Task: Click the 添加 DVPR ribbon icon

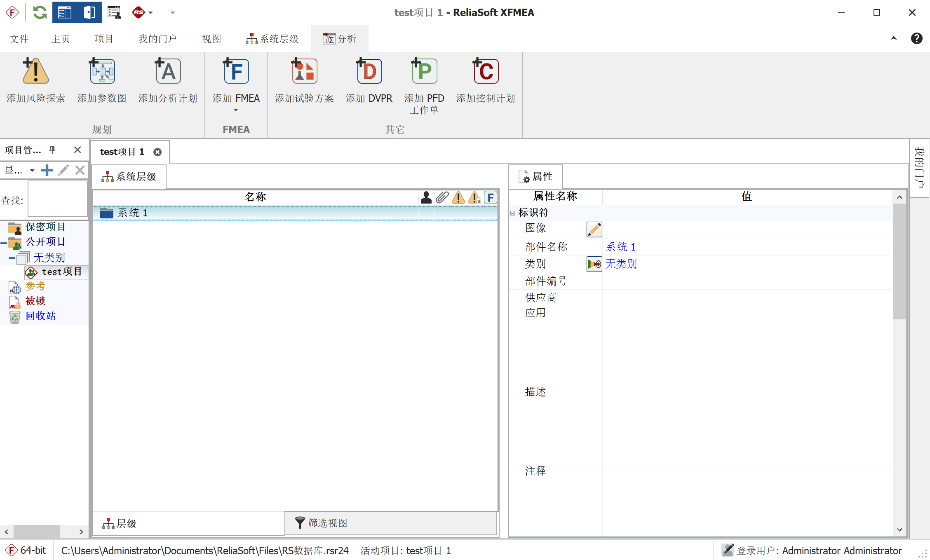Action: pyautogui.click(x=369, y=71)
